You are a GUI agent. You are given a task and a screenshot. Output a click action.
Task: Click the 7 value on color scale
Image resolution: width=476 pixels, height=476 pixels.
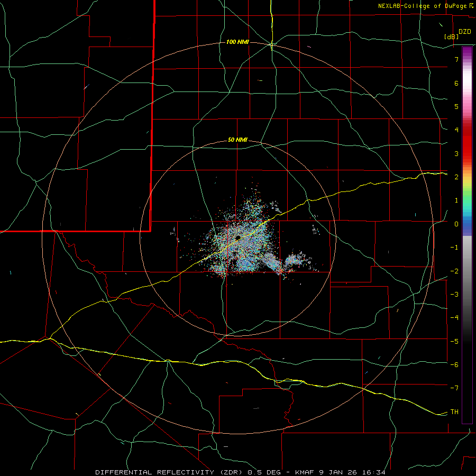[456, 59]
